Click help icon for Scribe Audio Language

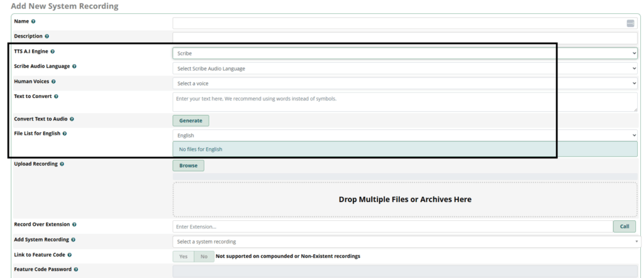pos(74,66)
